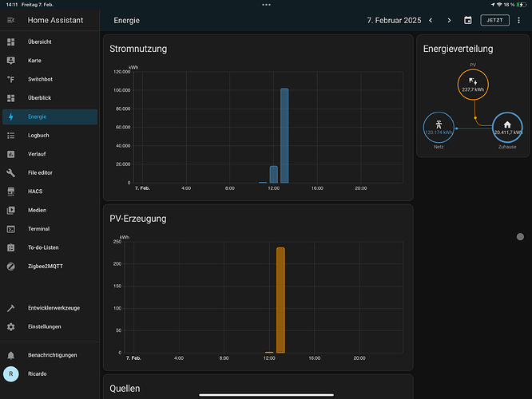This screenshot has height=399, width=532.
Task: Open the Terminal console icon
Action: coord(11,229)
